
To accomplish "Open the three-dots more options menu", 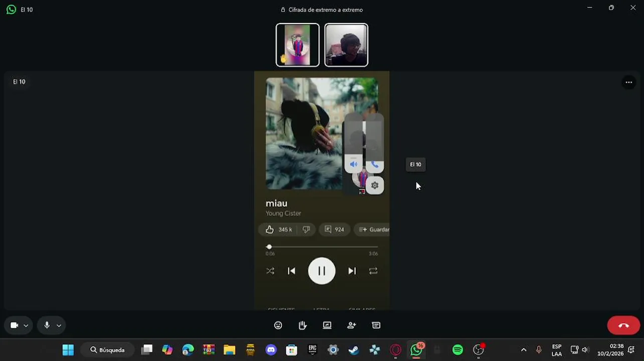I will 628,82.
